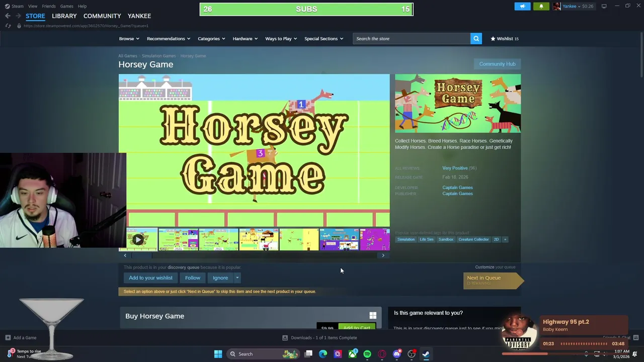Open the View menu
Screen dimensions: 644x362
[33, 6]
